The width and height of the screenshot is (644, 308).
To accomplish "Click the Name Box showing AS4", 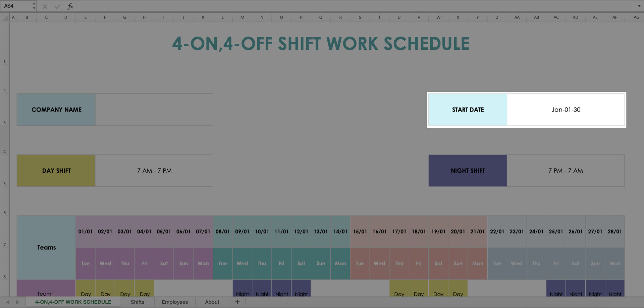I will pyautogui.click(x=17, y=6).
